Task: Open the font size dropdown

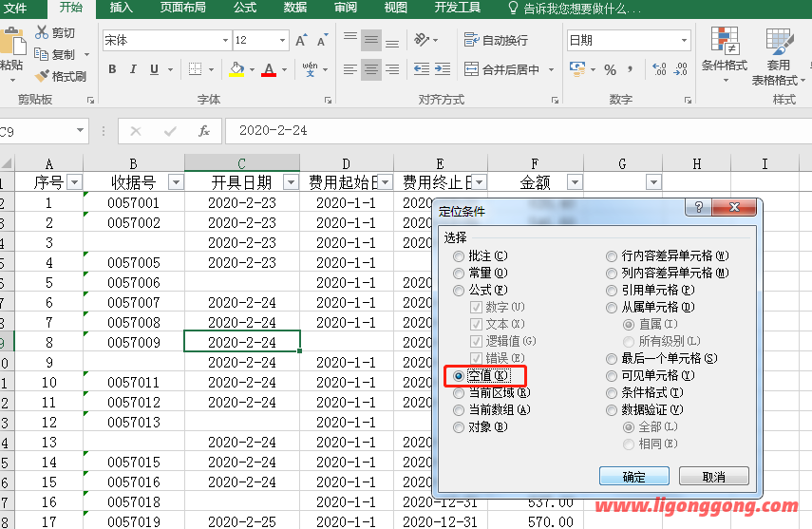Action: coord(282,41)
